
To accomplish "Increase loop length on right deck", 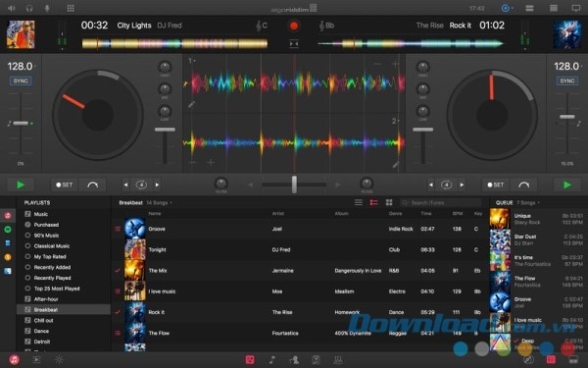I will (x=462, y=184).
